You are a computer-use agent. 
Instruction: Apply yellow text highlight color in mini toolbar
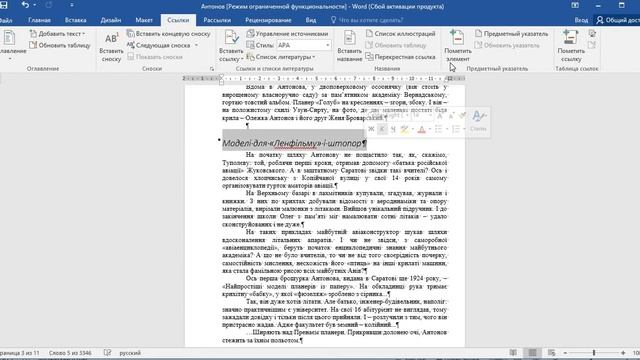404,129
